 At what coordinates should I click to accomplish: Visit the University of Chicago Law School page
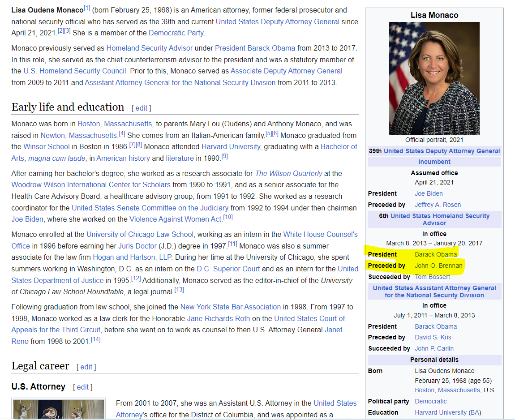pyautogui.click(x=140, y=234)
